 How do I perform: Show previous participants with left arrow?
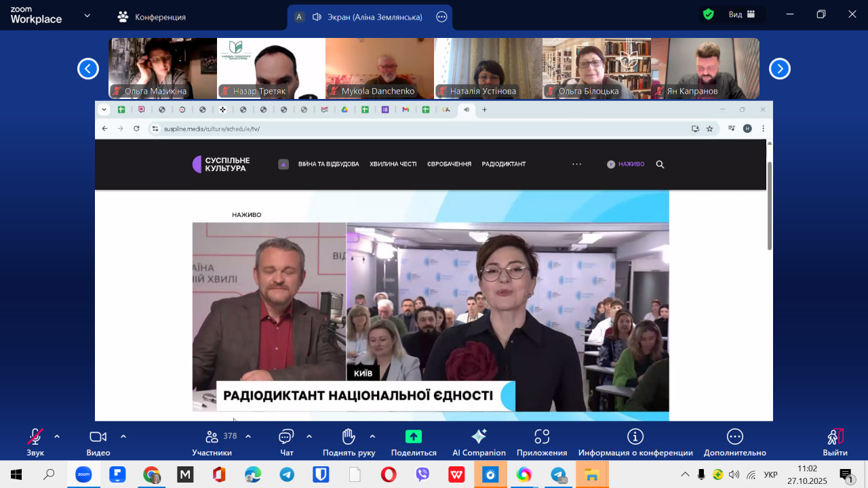coord(88,68)
